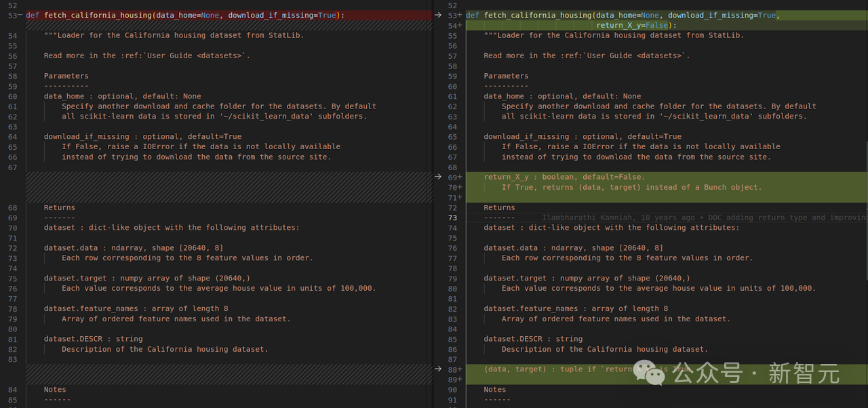This screenshot has height=408, width=868.
Task: Click 'dataset.feature_names : array of length 8' on line 78
Action: pos(136,308)
